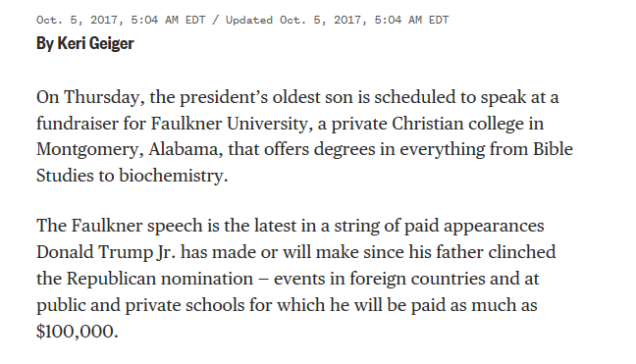Click the Updated timestamp text
636x364 pixels.
point(337,20)
